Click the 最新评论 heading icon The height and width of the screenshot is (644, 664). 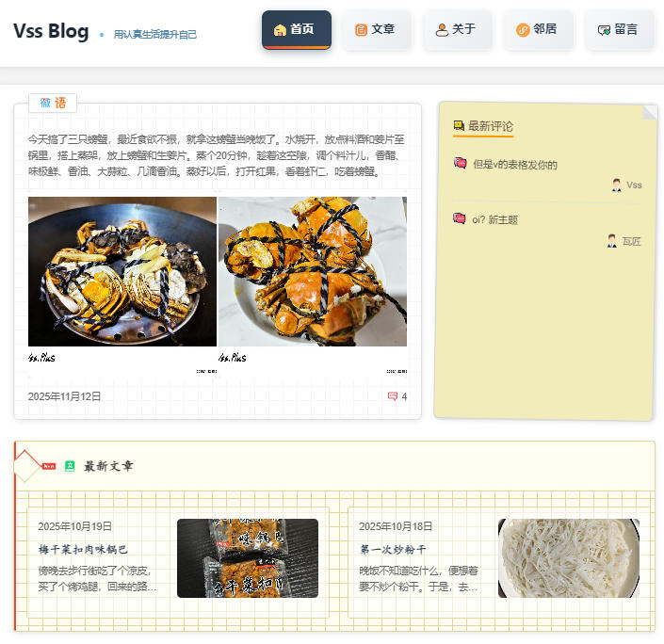459,125
